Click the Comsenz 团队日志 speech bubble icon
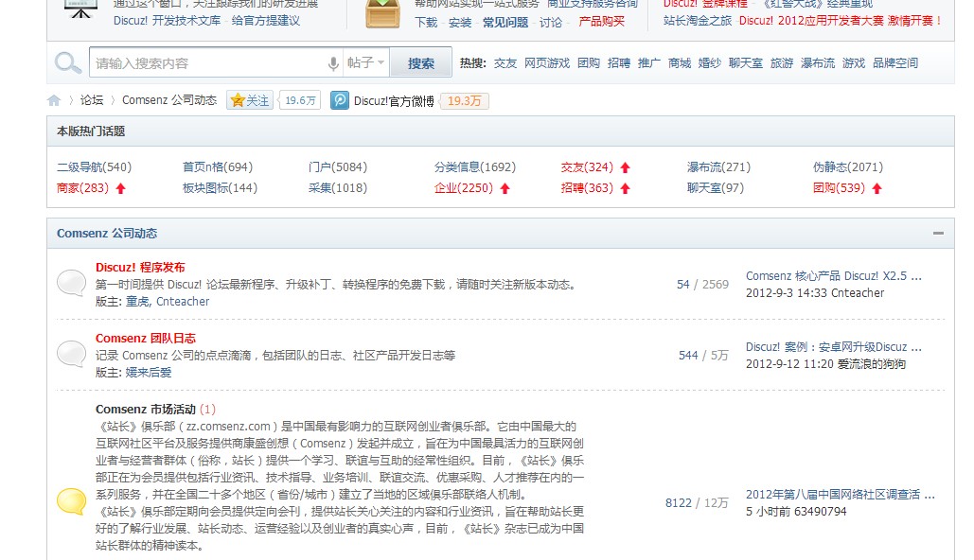The image size is (974, 560). tap(71, 354)
